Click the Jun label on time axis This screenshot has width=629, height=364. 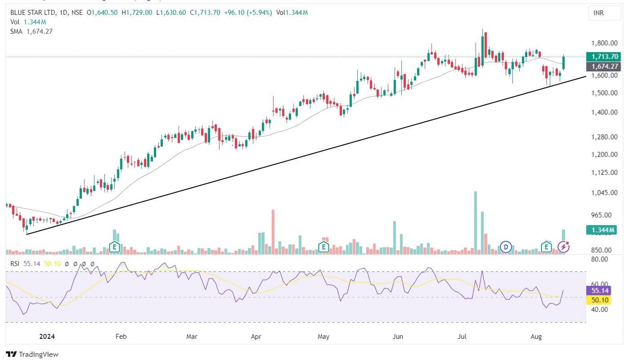[x=397, y=336]
